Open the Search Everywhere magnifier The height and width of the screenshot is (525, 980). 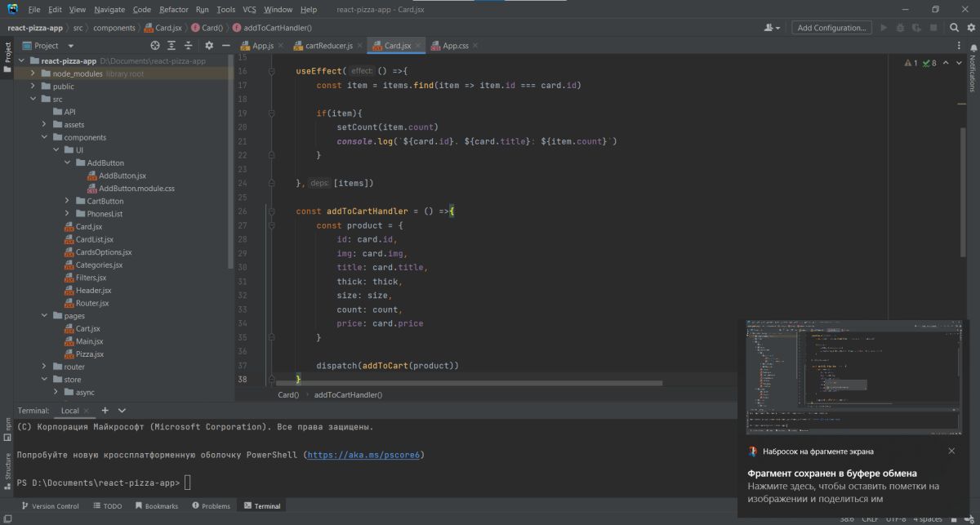point(955,28)
